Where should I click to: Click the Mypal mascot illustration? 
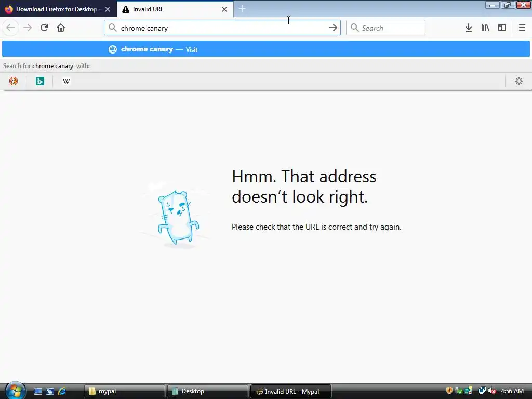pyautogui.click(x=177, y=219)
